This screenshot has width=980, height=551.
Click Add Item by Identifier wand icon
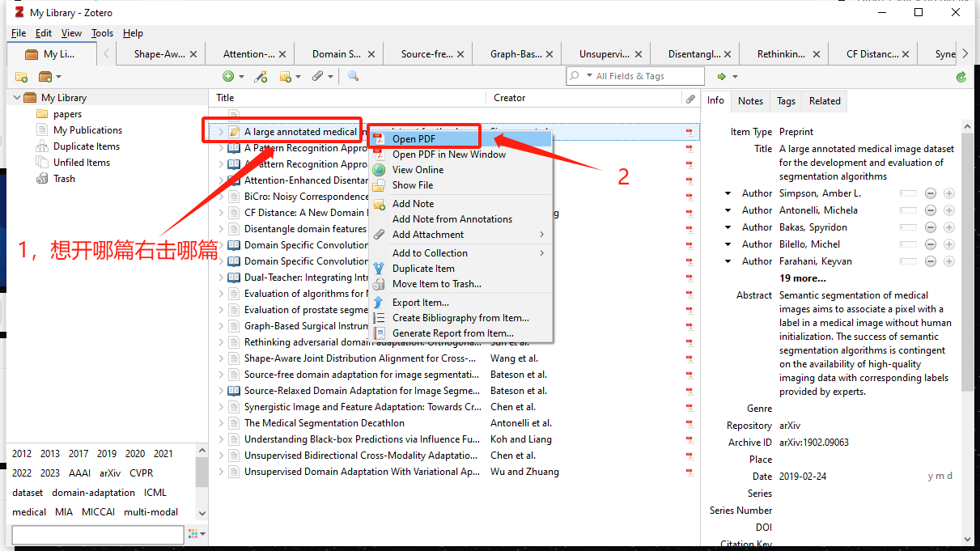tap(261, 76)
